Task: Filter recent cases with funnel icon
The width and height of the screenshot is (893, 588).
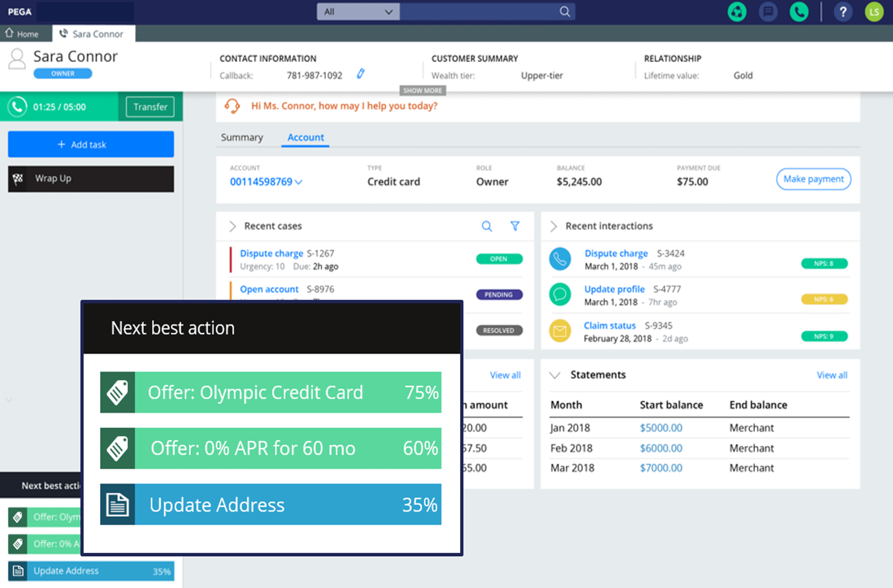Action: [x=515, y=226]
